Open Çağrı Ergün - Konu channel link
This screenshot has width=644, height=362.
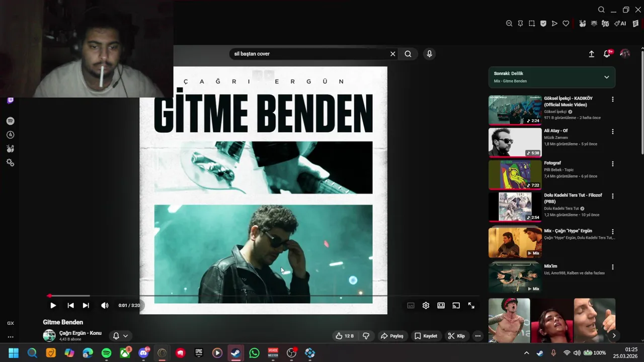(x=80, y=333)
